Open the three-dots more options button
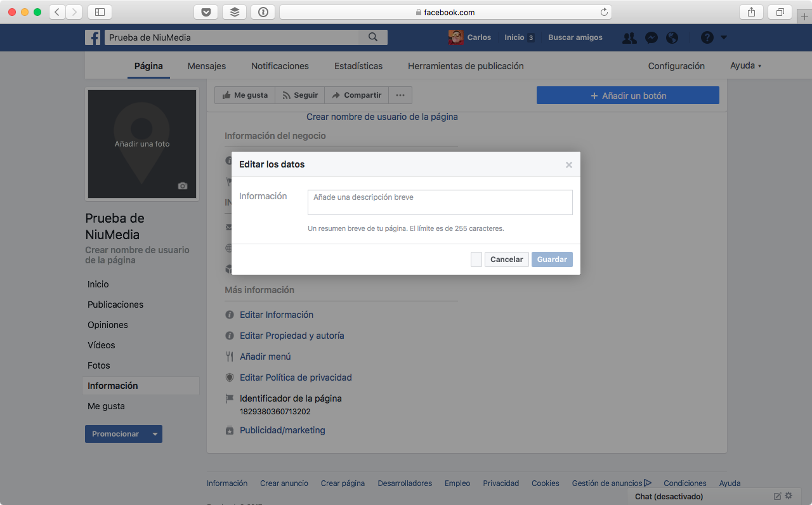The width and height of the screenshot is (812, 505). tap(400, 95)
